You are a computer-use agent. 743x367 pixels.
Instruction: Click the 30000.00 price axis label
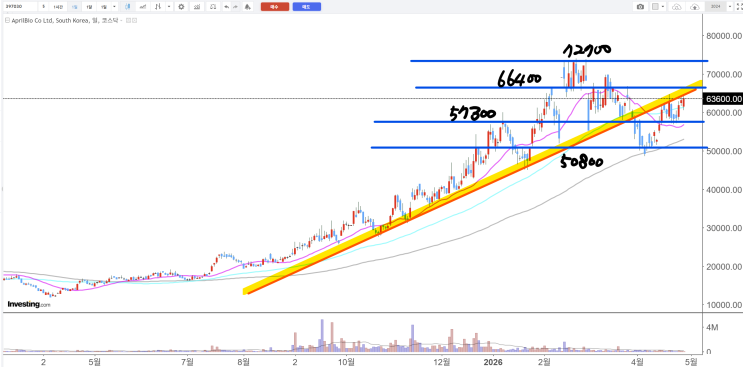point(724,228)
